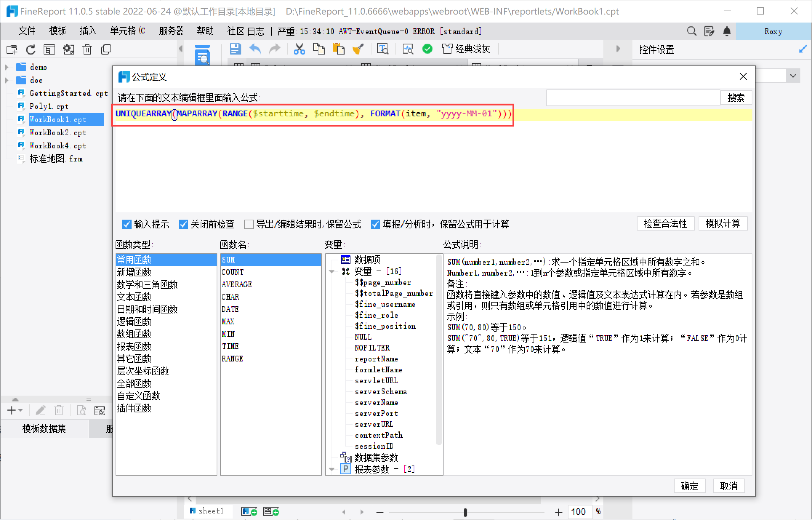Toggle the 关闭前检查 checkbox

[183, 224]
